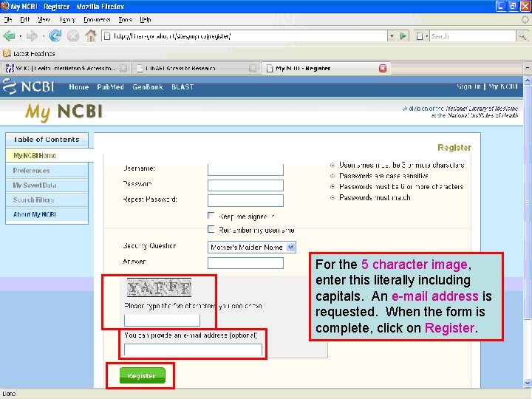Open Preferences in Table of Contents
Viewport: 532px width, 399px height.
tap(31, 171)
